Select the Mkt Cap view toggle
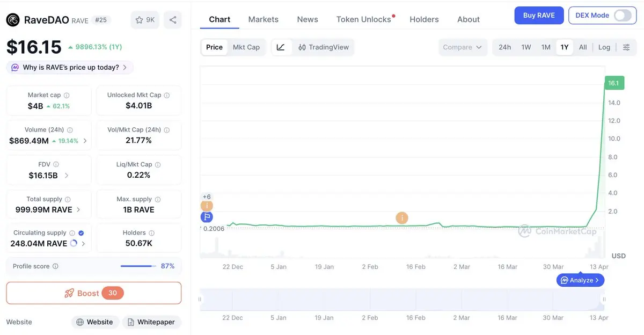The width and height of the screenshot is (644, 335). tap(246, 47)
